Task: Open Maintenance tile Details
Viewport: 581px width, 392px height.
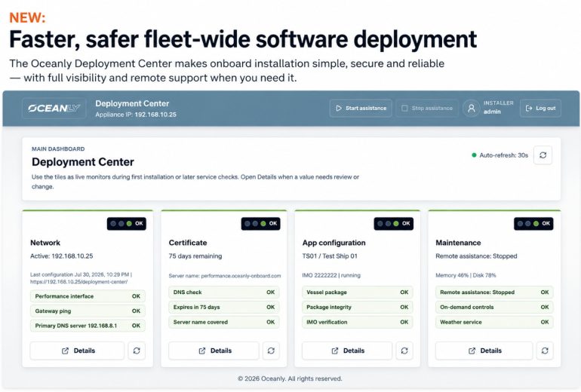Action: tap(484, 351)
